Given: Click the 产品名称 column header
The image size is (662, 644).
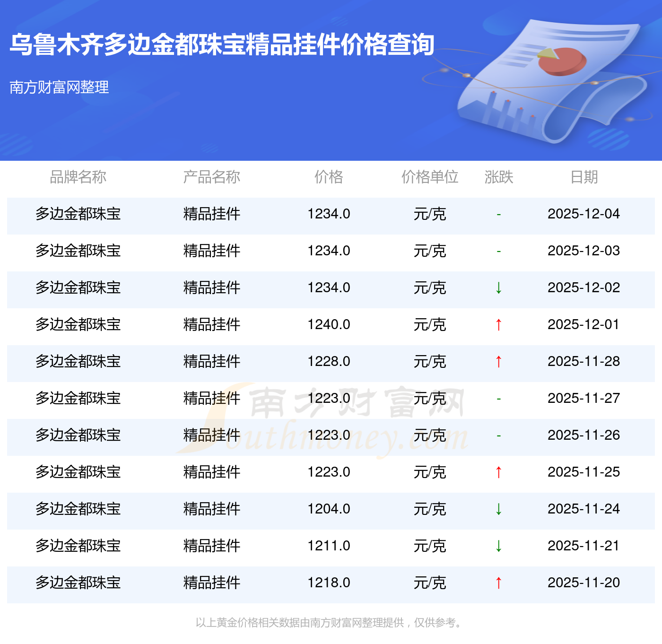Looking at the screenshot, I should coord(212,177).
